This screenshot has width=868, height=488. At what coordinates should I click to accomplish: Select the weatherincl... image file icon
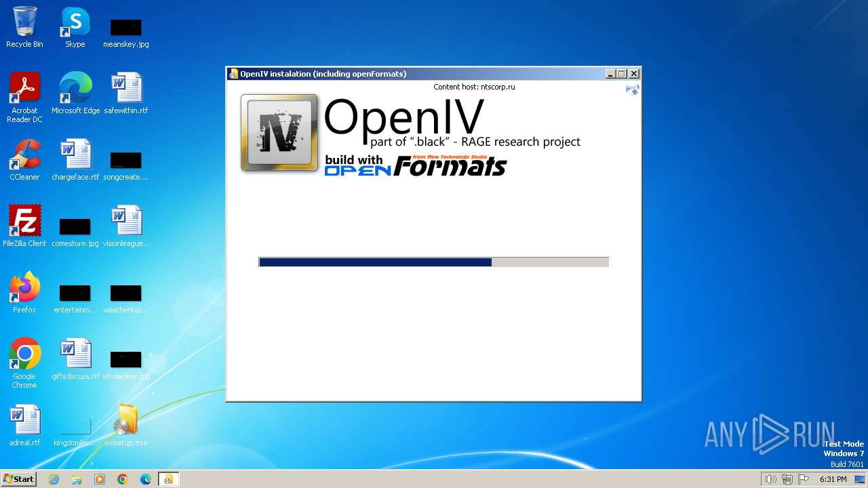point(126,298)
